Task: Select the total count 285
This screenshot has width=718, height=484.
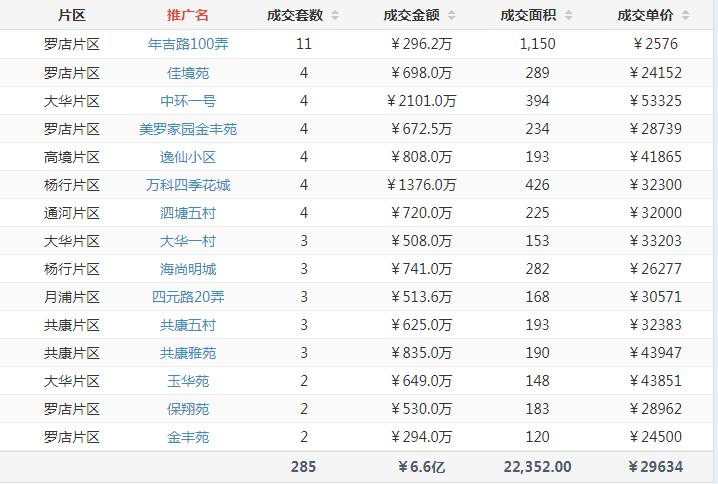Action: click(x=303, y=467)
